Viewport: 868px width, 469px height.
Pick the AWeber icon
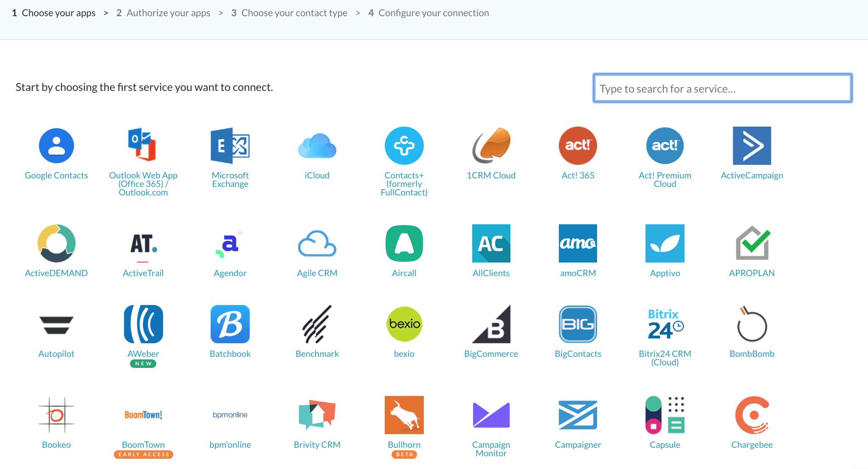[x=144, y=324]
